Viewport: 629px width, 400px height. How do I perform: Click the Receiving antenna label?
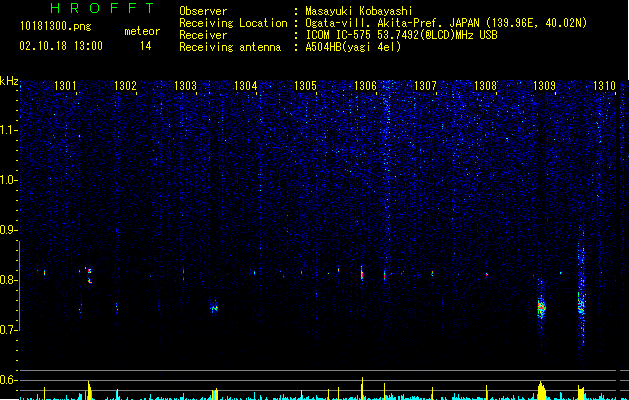click(x=230, y=47)
